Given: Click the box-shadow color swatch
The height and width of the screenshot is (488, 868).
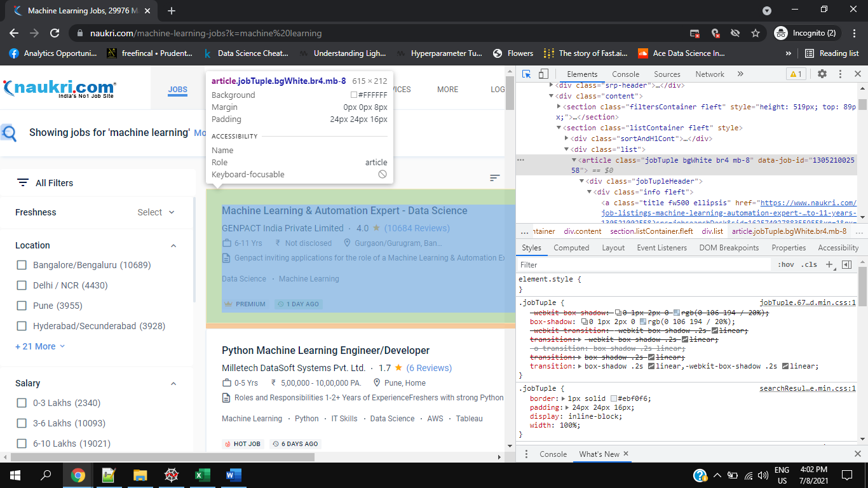Looking at the screenshot, I should coord(643,322).
